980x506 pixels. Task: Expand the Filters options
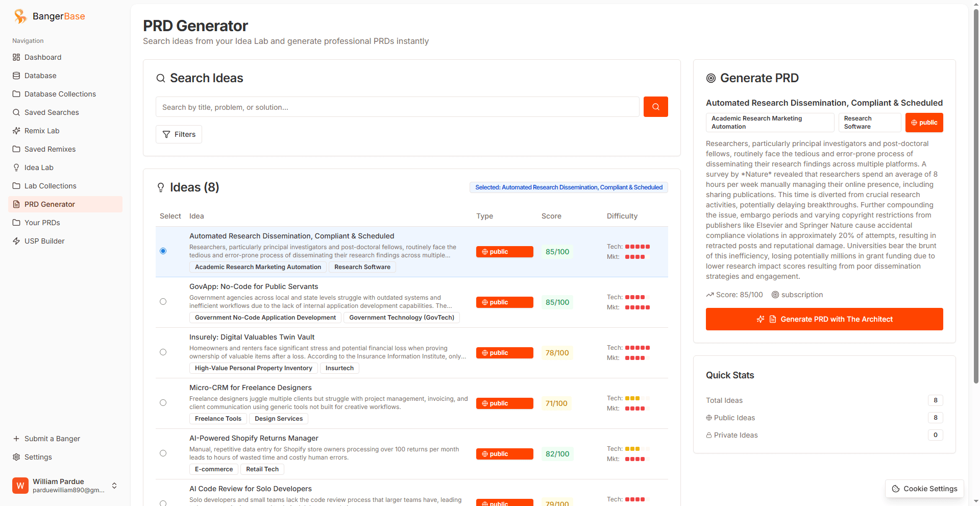click(179, 134)
